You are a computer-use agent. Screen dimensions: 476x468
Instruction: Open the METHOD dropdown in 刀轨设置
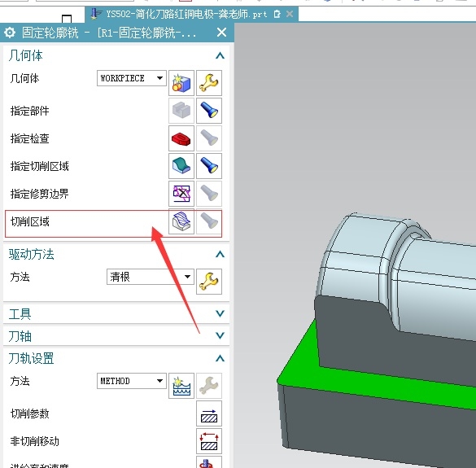[132, 381]
